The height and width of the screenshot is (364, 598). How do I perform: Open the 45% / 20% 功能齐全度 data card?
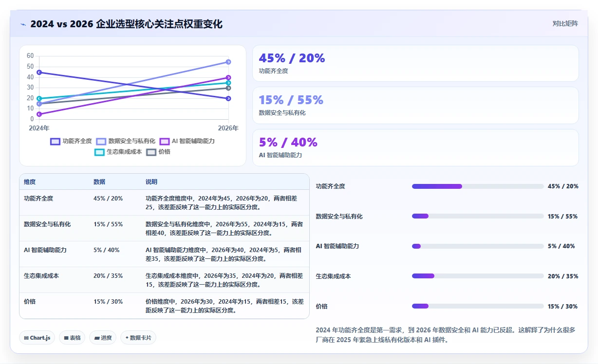(415, 63)
